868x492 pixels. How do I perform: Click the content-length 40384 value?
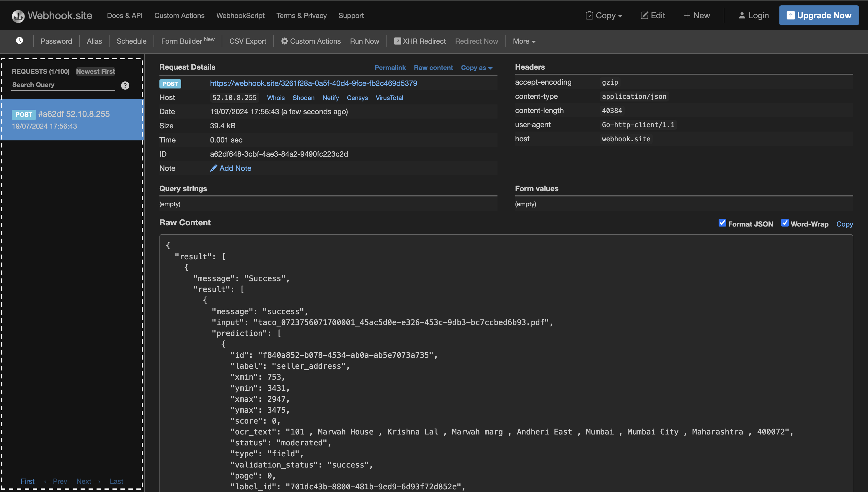click(612, 111)
